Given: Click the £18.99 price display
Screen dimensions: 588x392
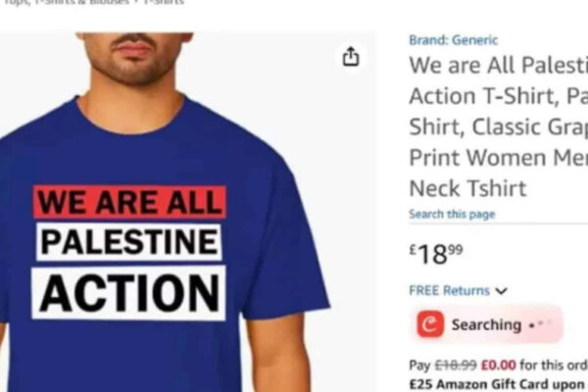Looking at the screenshot, I should pyautogui.click(x=436, y=254).
